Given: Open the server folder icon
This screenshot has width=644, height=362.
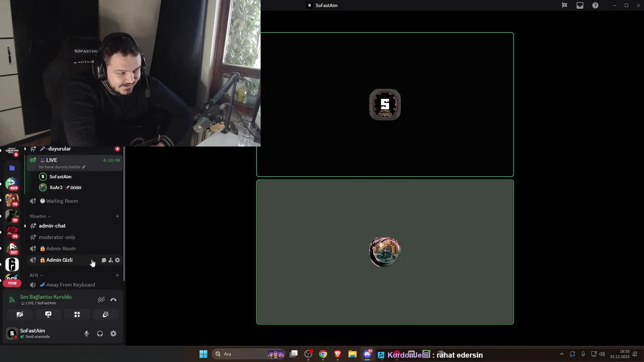Looking at the screenshot, I should tap(12, 168).
